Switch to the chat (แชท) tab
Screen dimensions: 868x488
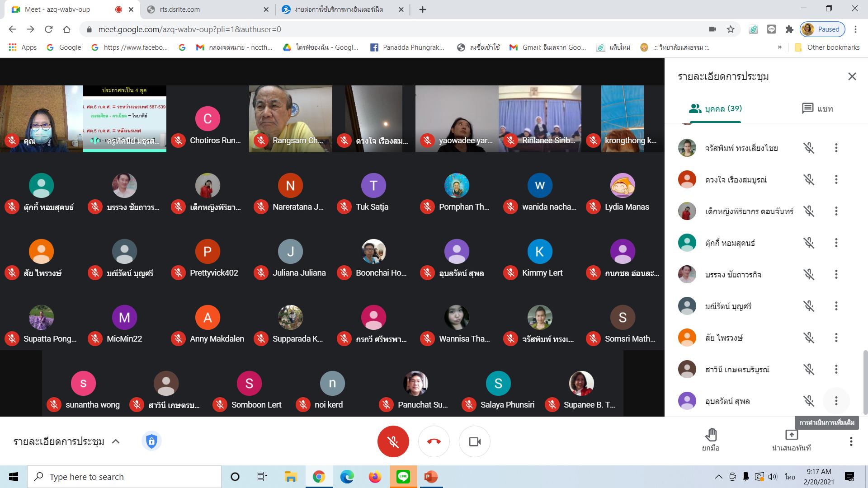(x=817, y=108)
